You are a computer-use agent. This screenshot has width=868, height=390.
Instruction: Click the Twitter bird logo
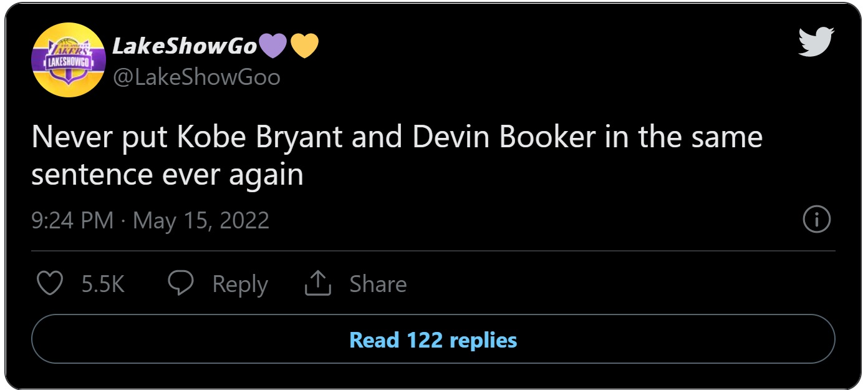[816, 42]
